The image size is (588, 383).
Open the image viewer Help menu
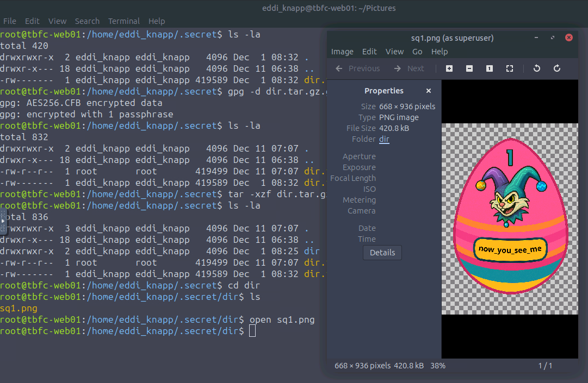coord(440,52)
